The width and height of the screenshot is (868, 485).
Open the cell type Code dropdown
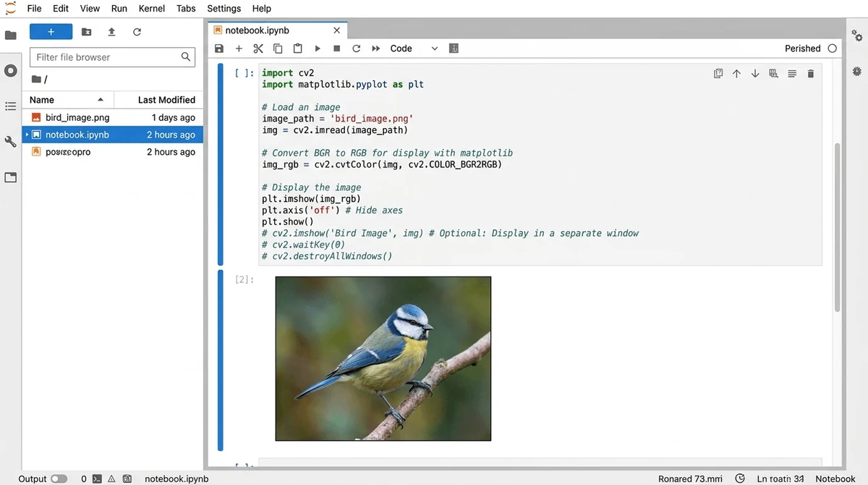(x=414, y=48)
